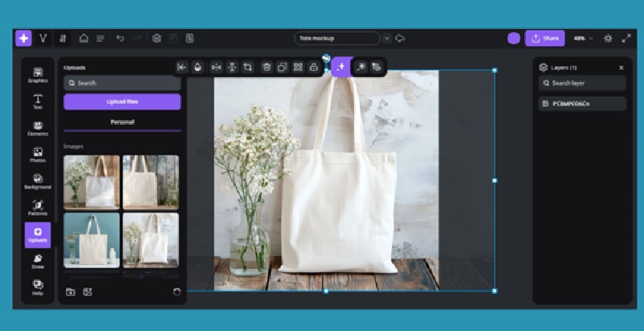Open the Elements panel
644x331 pixels.
[38, 128]
